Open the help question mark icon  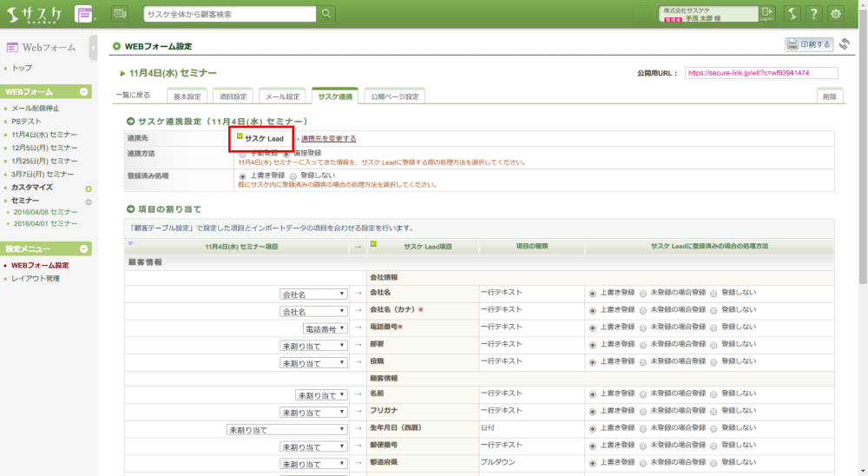point(814,14)
